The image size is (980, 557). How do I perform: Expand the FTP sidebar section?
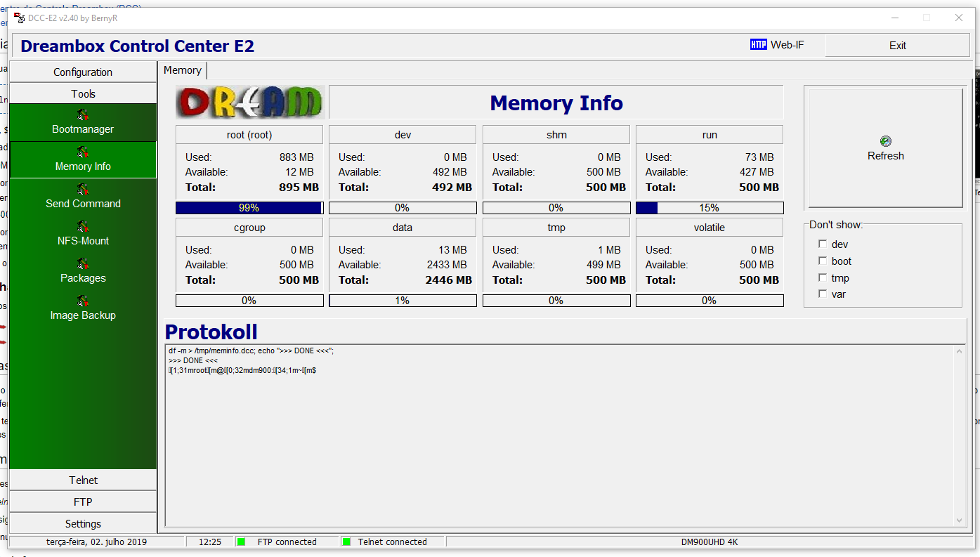[x=83, y=502]
